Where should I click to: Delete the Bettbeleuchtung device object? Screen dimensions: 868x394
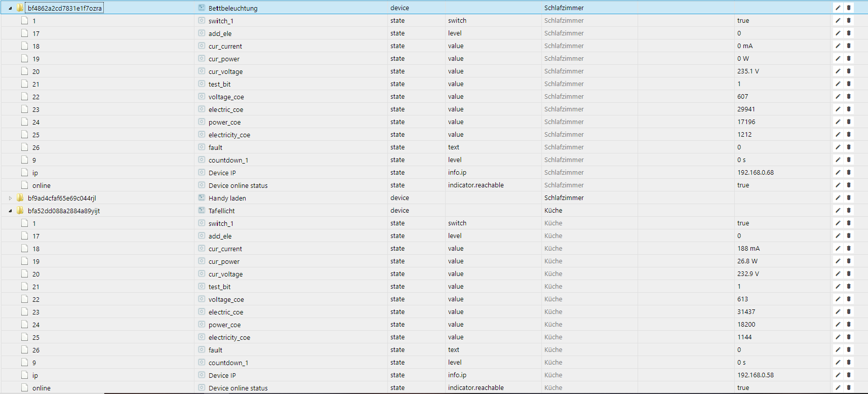[x=849, y=8]
